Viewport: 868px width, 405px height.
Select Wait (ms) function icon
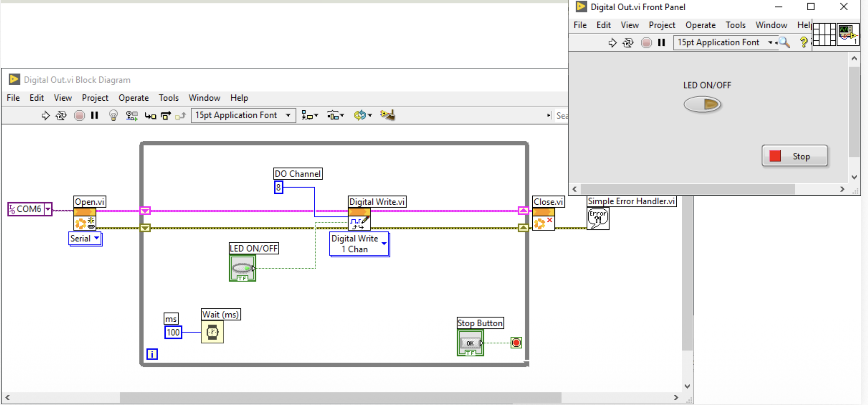click(212, 332)
